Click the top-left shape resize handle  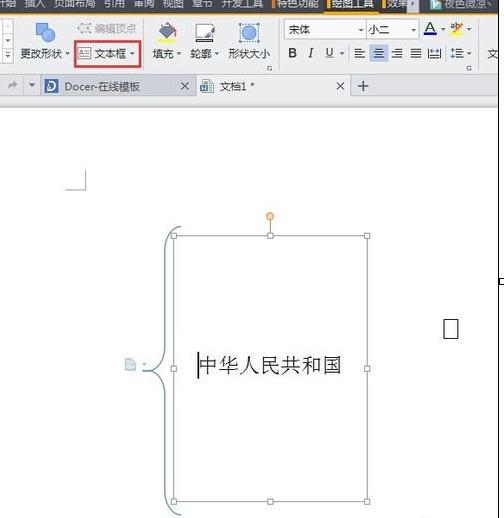tap(174, 236)
